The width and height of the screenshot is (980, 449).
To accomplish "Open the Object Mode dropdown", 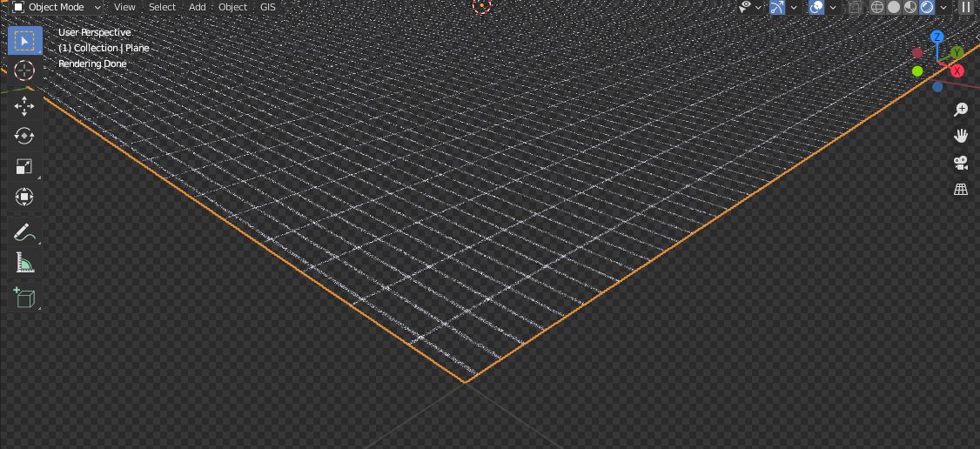I will (57, 7).
